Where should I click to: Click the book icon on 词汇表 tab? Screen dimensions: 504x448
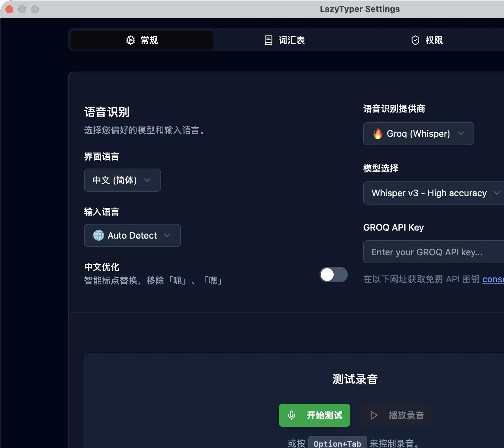tap(268, 40)
